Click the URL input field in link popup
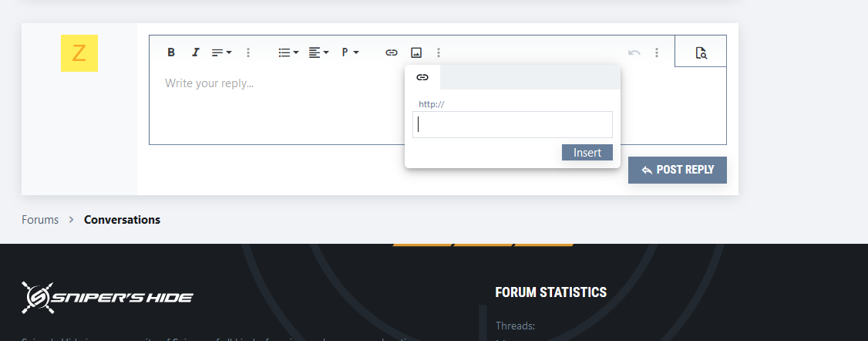 point(513,124)
